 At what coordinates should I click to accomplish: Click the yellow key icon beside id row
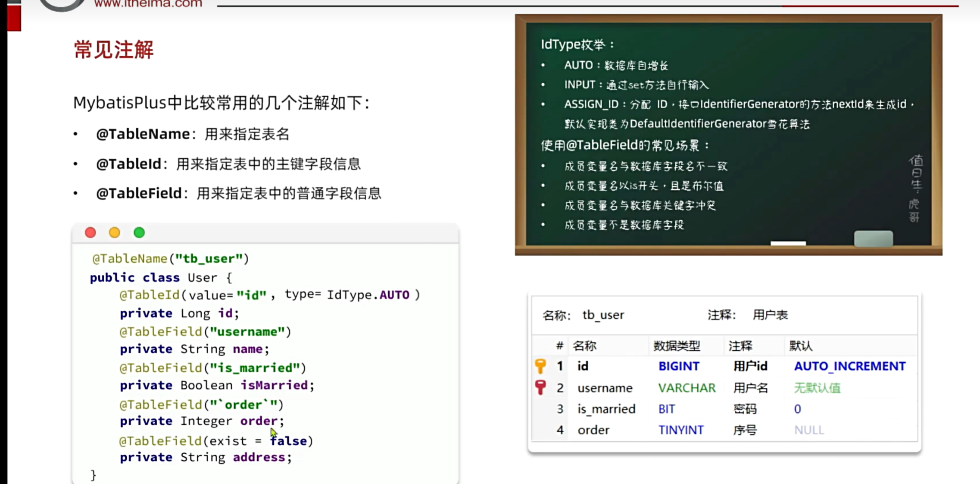(540, 366)
